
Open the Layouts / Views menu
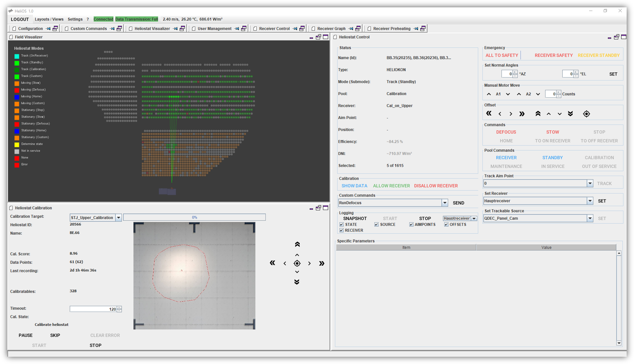pyautogui.click(x=49, y=19)
